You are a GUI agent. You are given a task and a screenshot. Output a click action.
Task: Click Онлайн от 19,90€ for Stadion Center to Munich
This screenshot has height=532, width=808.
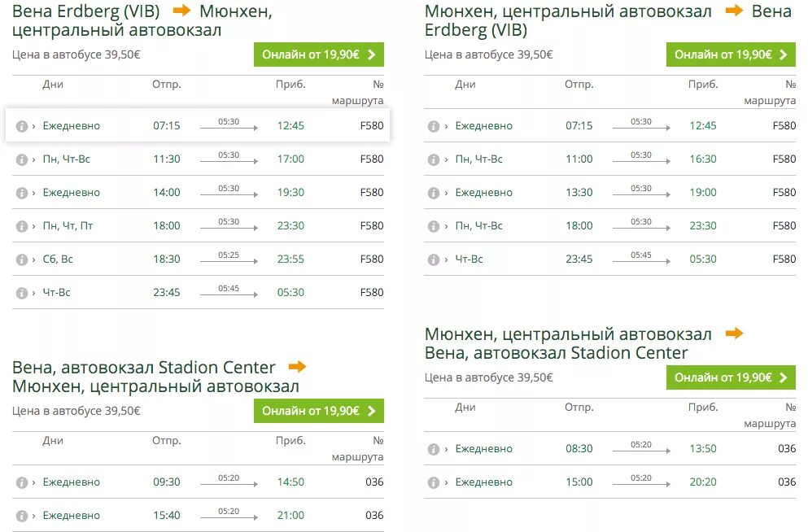click(318, 411)
